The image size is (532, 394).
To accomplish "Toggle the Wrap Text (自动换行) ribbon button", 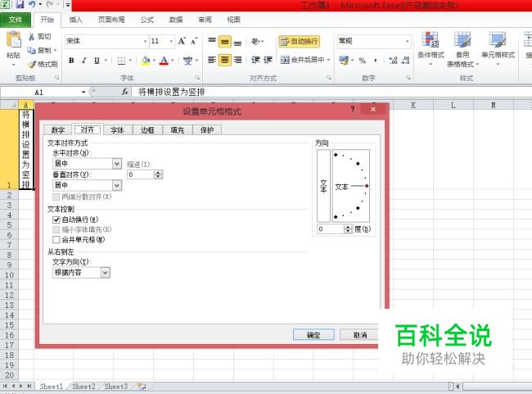I will 300,42.
